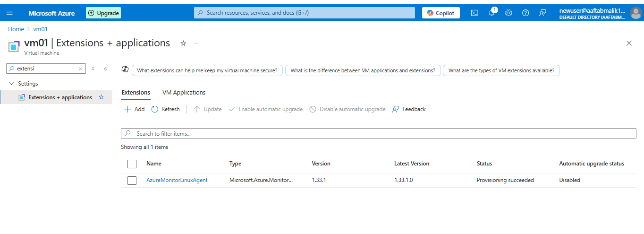The height and width of the screenshot is (234, 644).
Task: Favorite vm01 page with star icon
Action: point(183,43)
